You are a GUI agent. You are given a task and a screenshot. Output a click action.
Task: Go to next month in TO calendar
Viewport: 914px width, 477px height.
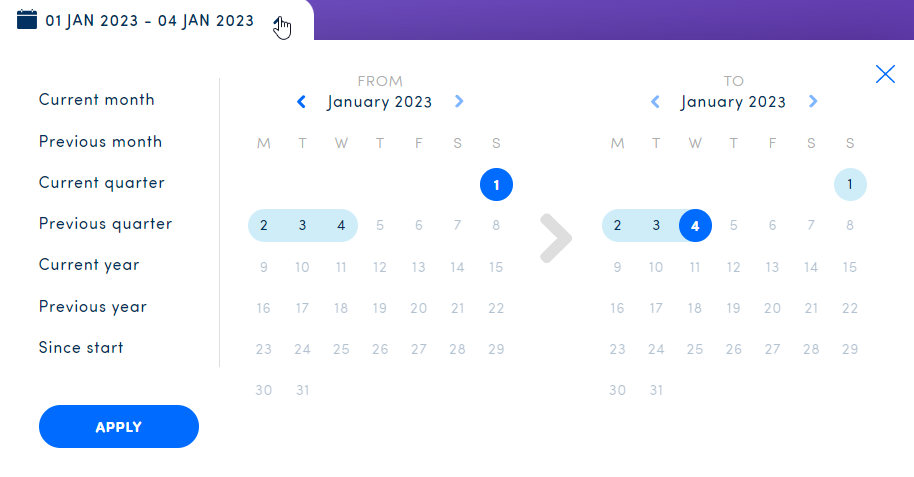pyautogui.click(x=813, y=101)
